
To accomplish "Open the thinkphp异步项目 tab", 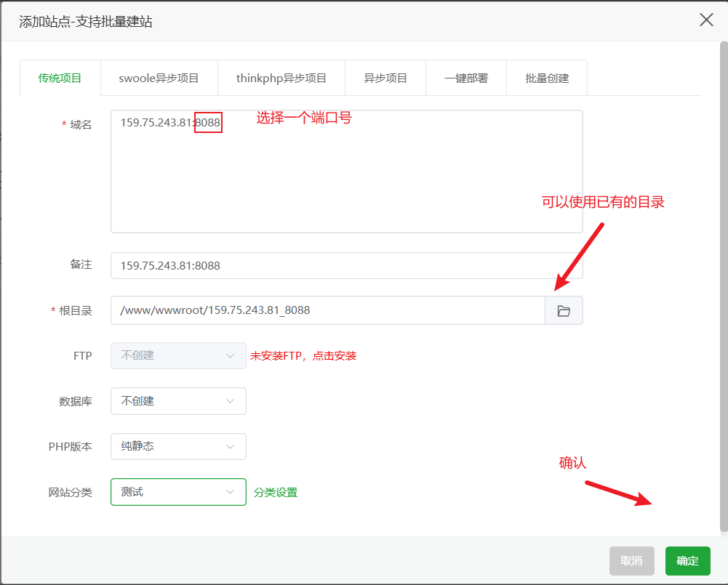I will (x=281, y=78).
